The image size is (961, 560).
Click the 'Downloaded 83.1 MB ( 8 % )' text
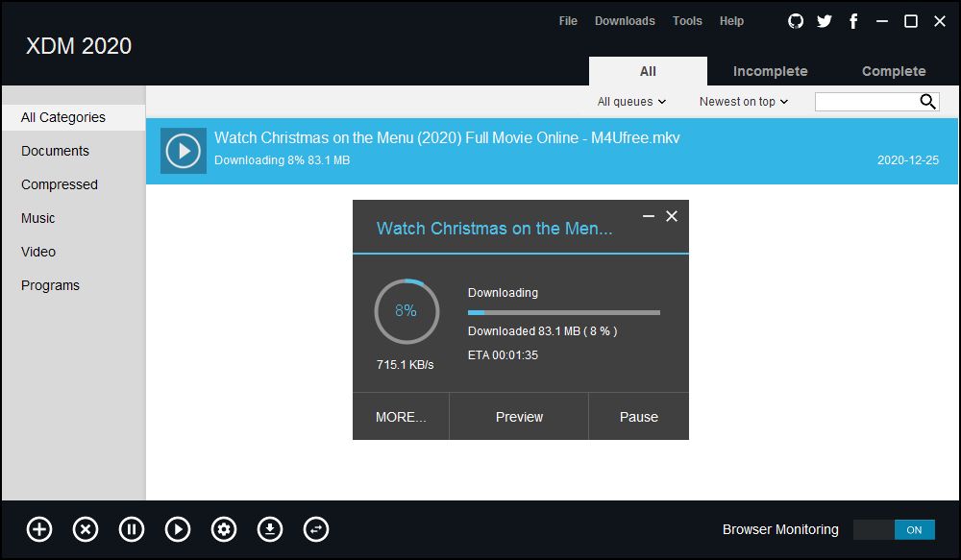542,330
